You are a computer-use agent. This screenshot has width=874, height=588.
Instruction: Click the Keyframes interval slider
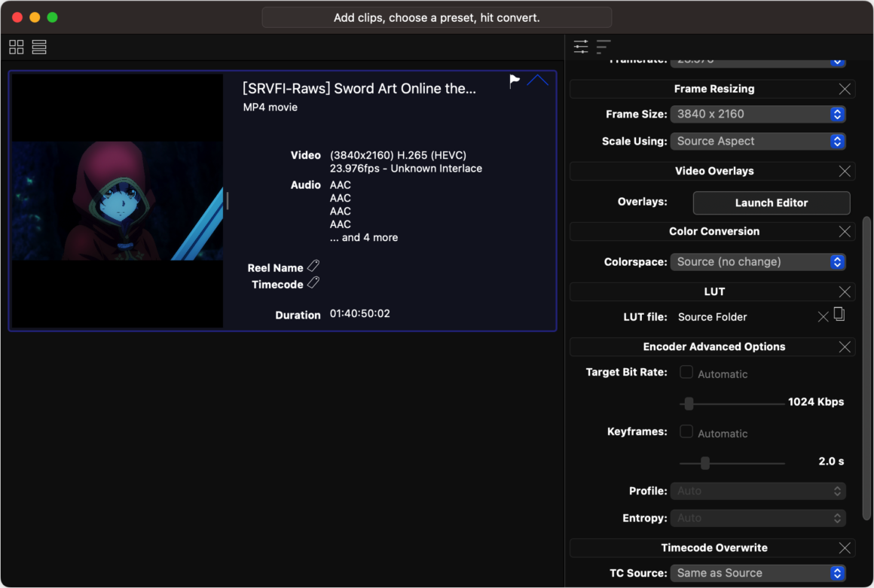732,463
